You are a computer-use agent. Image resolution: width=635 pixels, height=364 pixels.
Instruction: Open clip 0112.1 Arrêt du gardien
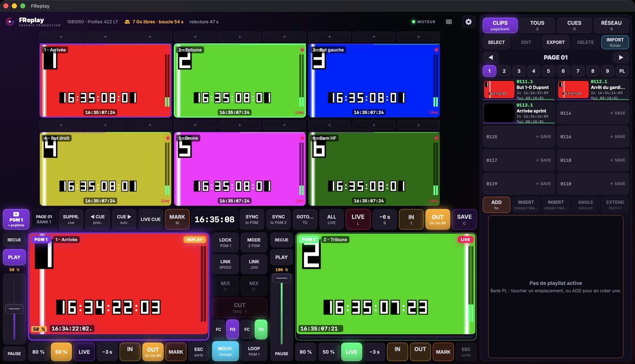[593, 89]
